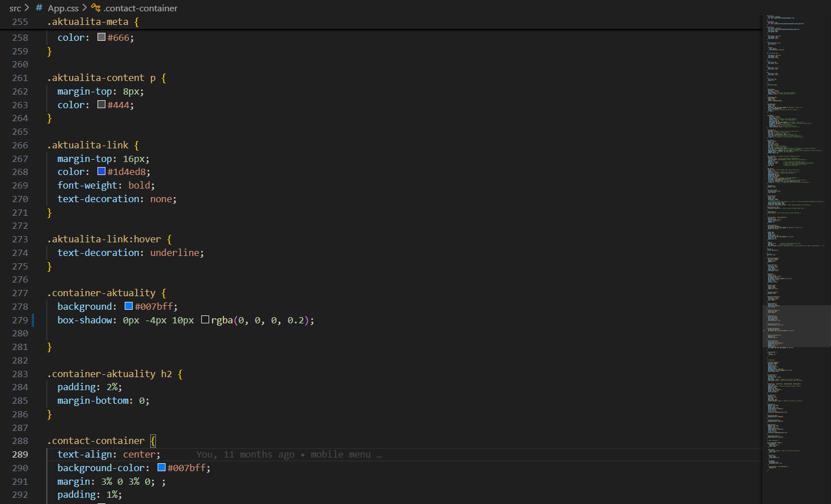Click the 'center' text-align value on line 289

click(x=139, y=454)
